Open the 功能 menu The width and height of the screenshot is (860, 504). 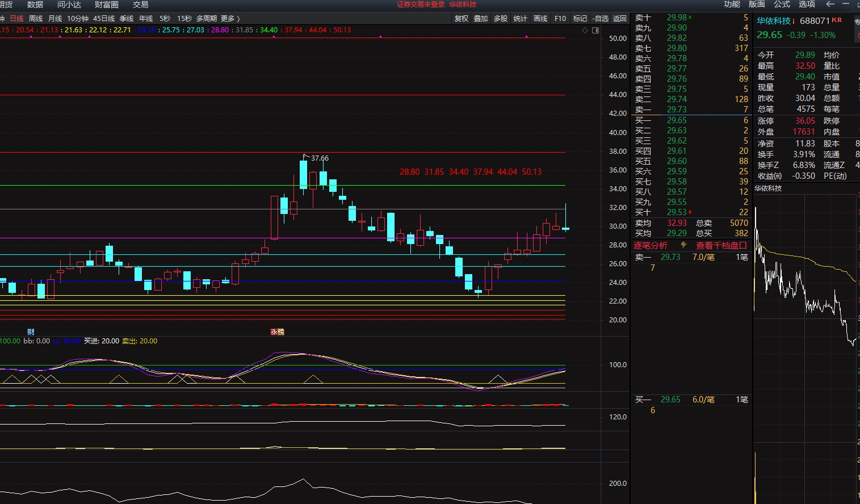click(732, 5)
